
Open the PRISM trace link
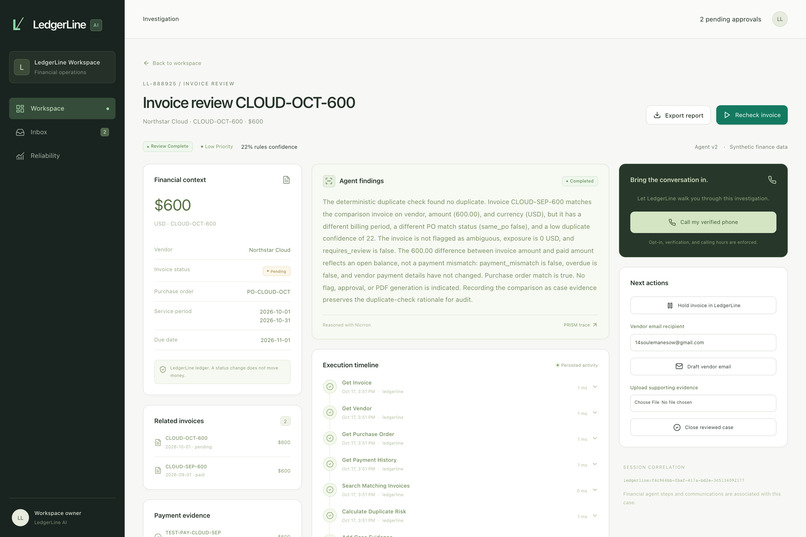pos(580,325)
